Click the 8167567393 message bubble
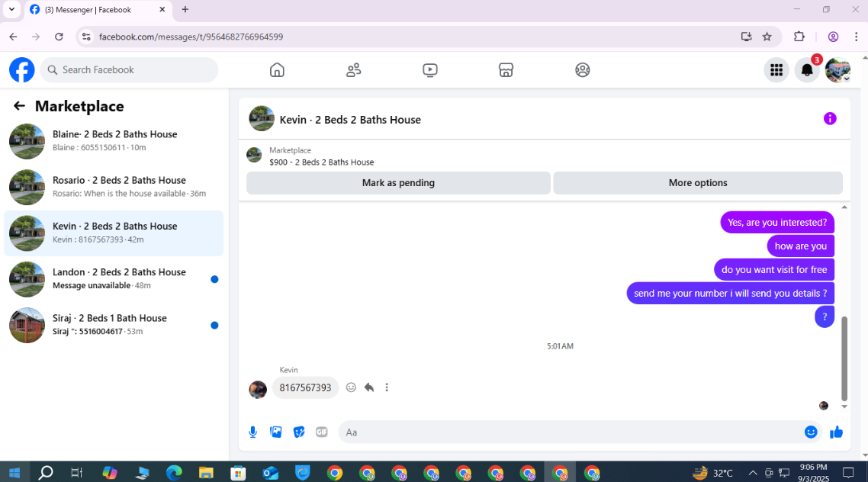868x482 pixels. pos(305,387)
